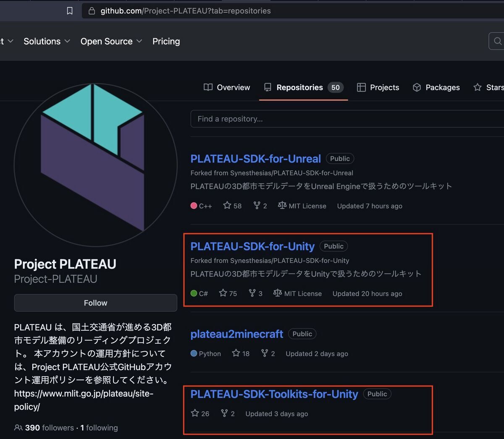
Task: Click the Find a repository search field
Action: click(x=347, y=119)
